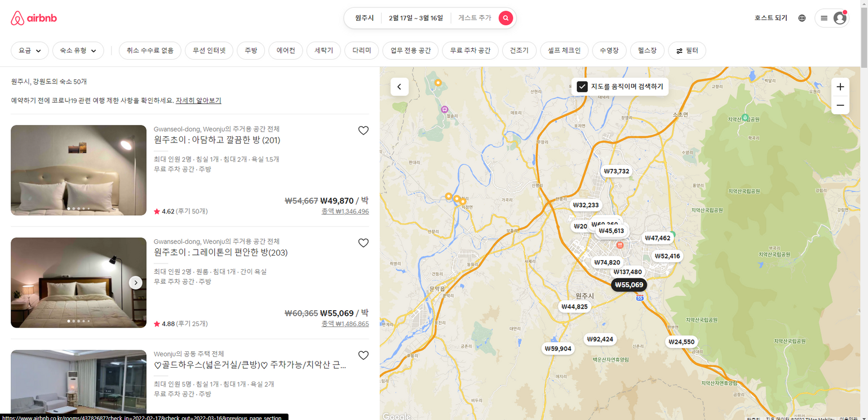The image size is (868, 420).
Task: Toggle 업무 전용 공간 filter chip
Action: [410, 51]
